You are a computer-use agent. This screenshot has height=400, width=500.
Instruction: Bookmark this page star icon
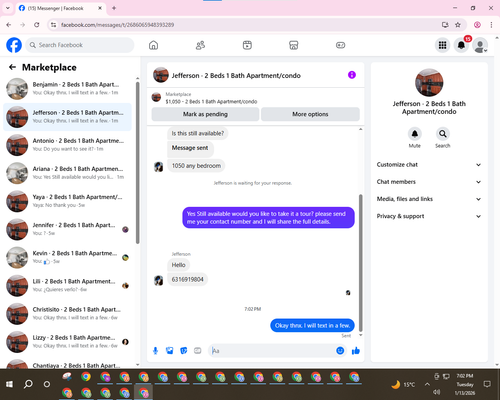[458, 25]
